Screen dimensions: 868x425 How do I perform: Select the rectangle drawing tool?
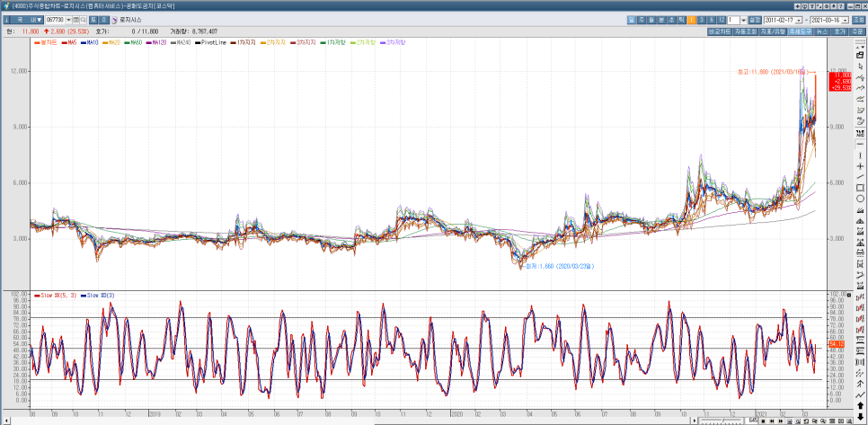tap(860, 188)
